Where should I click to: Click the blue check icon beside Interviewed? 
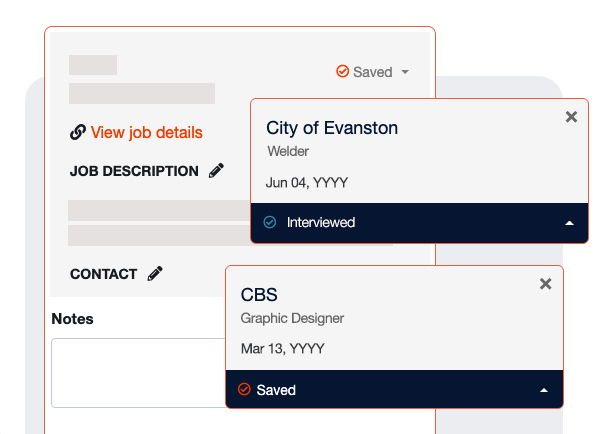[270, 222]
